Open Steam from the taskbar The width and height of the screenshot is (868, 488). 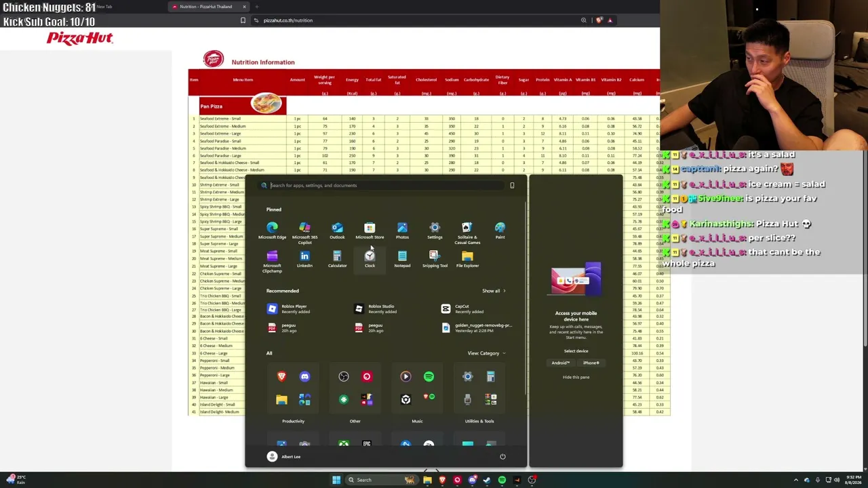pos(487,480)
